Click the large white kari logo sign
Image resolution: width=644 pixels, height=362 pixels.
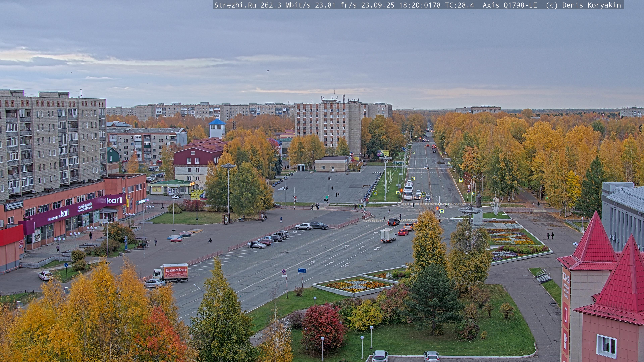click(114, 200)
